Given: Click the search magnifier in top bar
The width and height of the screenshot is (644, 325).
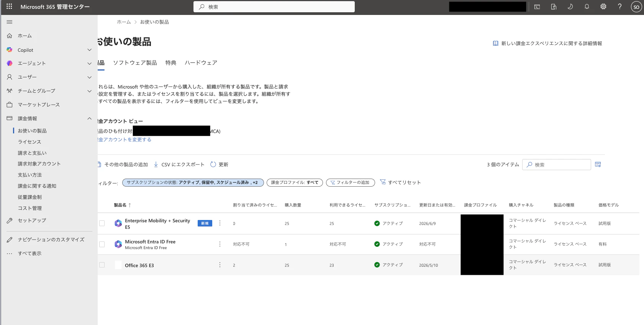Looking at the screenshot, I should (202, 7).
